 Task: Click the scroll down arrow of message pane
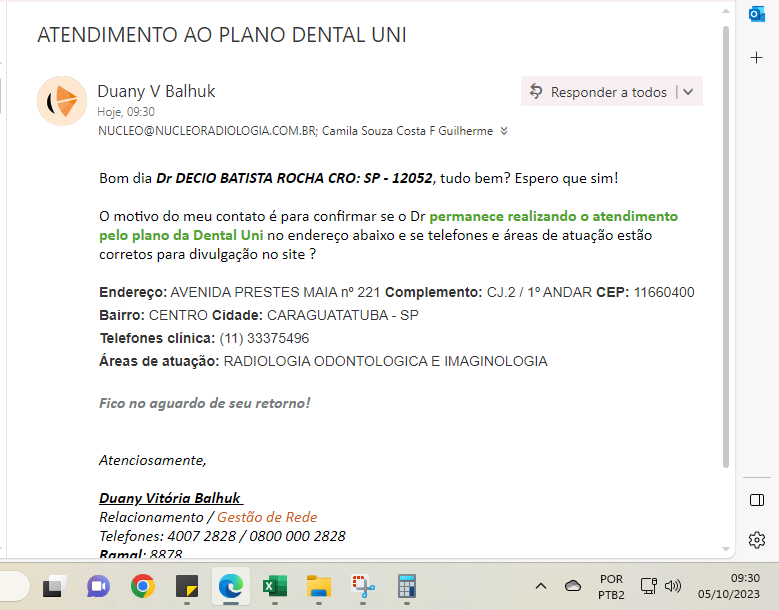pyautogui.click(x=726, y=549)
